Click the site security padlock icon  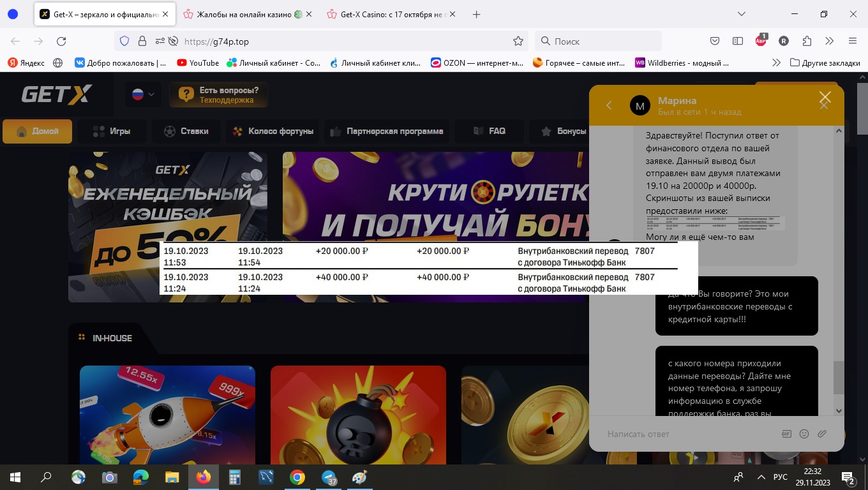(x=142, y=41)
